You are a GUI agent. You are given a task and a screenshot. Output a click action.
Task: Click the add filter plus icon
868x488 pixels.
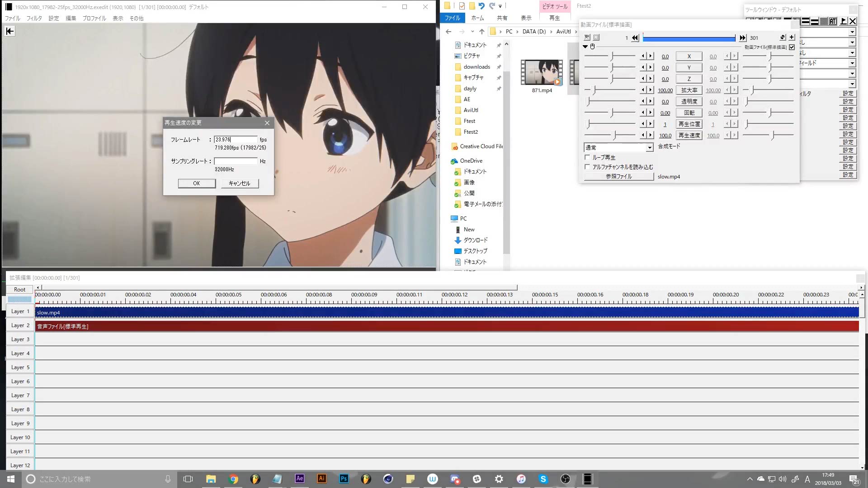(792, 38)
